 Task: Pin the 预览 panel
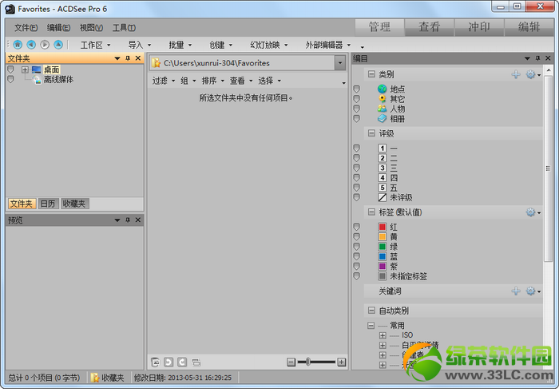[128, 220]
